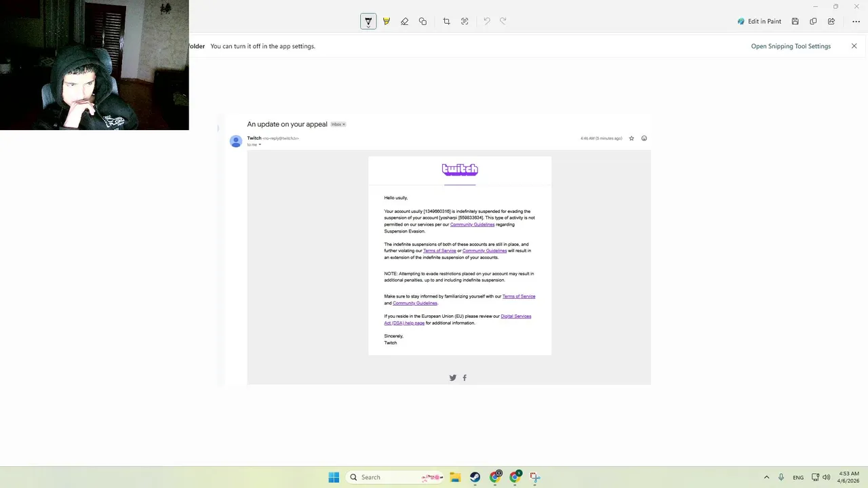Open the snip in Edit in Paint

[x=759, y=21]
